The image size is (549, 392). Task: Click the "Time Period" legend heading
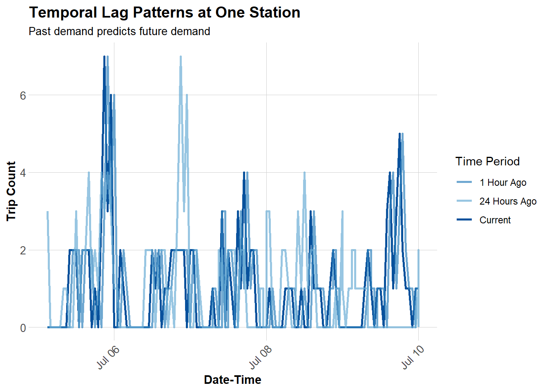coord(487,161)
